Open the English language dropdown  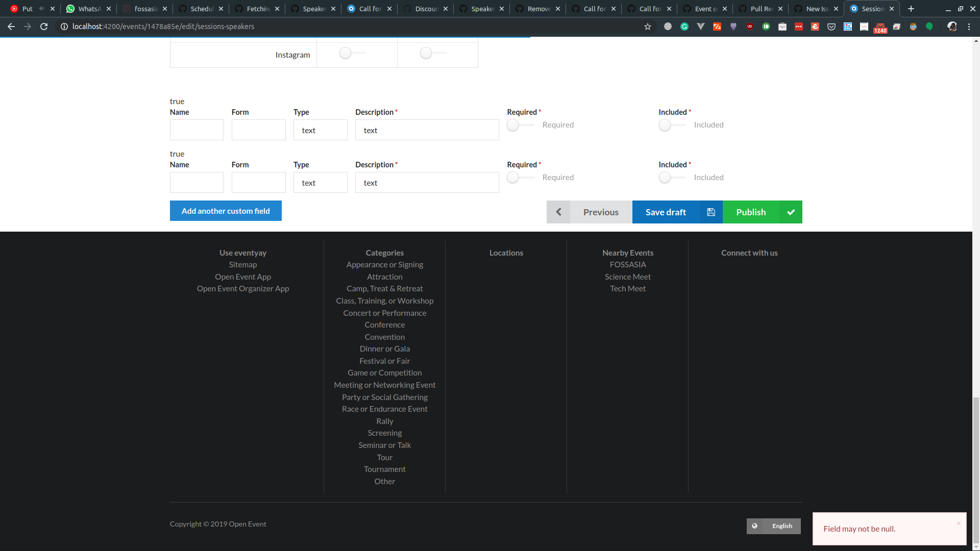(774, 526)
